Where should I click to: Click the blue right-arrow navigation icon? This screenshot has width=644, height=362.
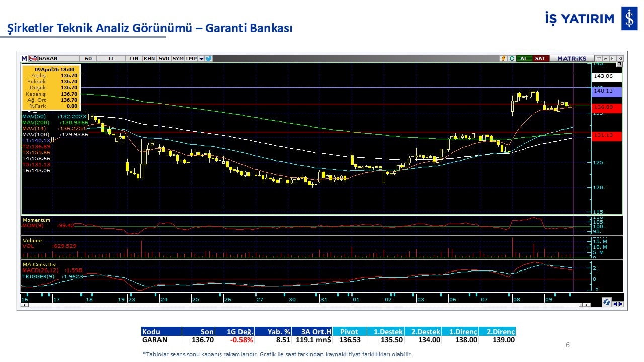(620, 303)
